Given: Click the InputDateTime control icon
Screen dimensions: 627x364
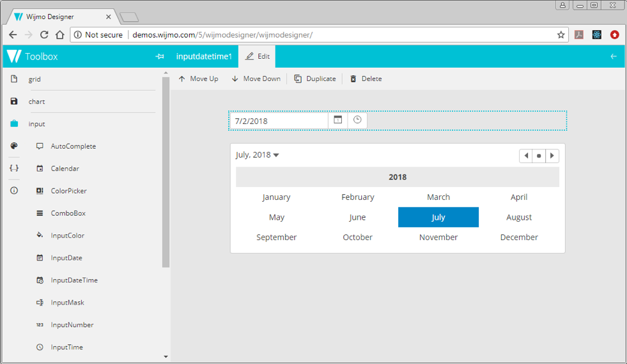Looking at the screenshot, I should click(x=40, y=280).
